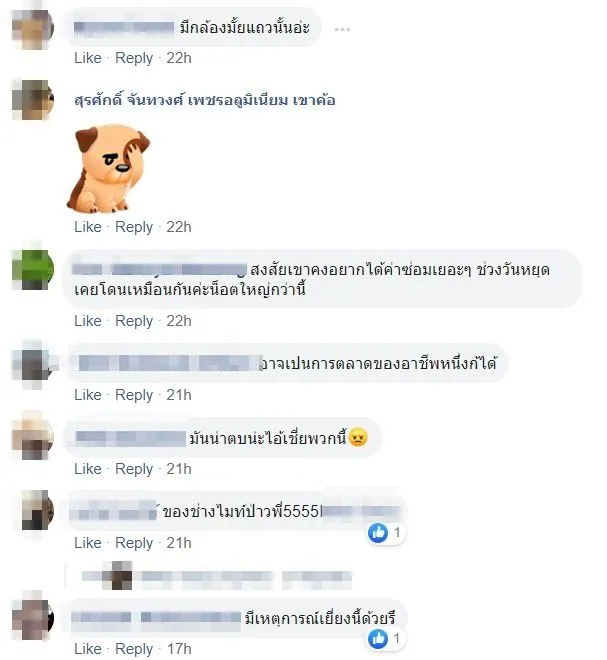Like the ของช่างไมท์ comment

pyautogui.click(x=88, y=543)
